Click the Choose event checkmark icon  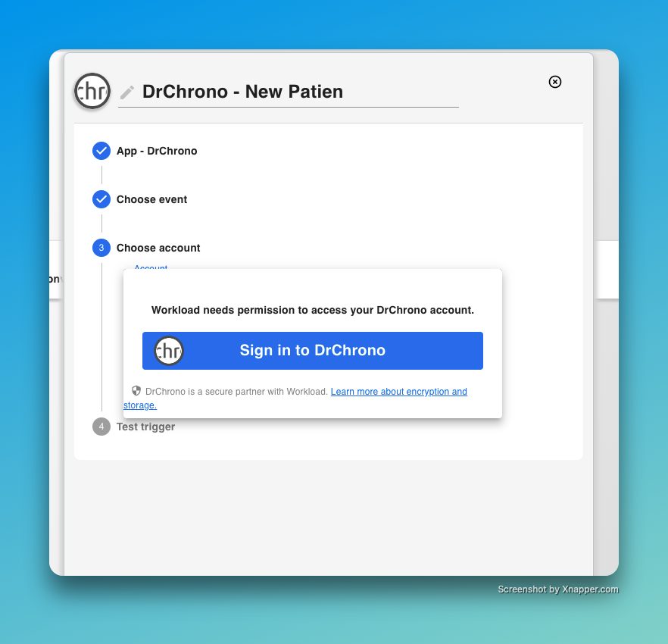101,199
